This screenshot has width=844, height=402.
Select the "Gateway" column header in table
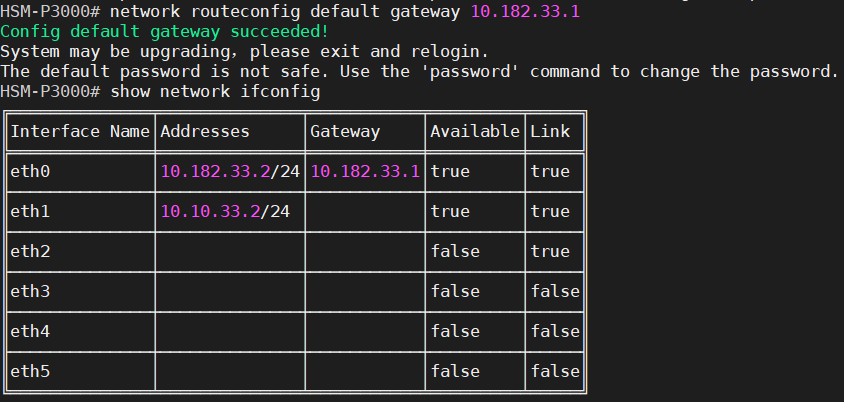click(345, 131)
